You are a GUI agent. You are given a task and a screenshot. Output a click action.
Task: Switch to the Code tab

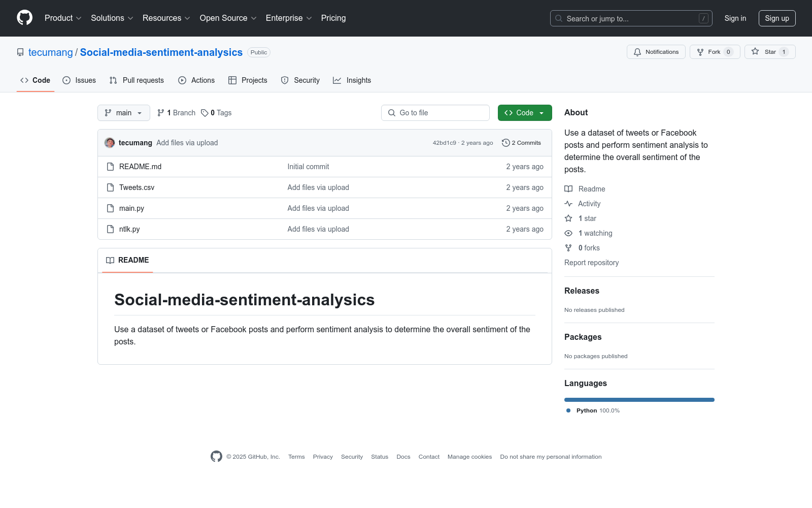click(36, 80)
